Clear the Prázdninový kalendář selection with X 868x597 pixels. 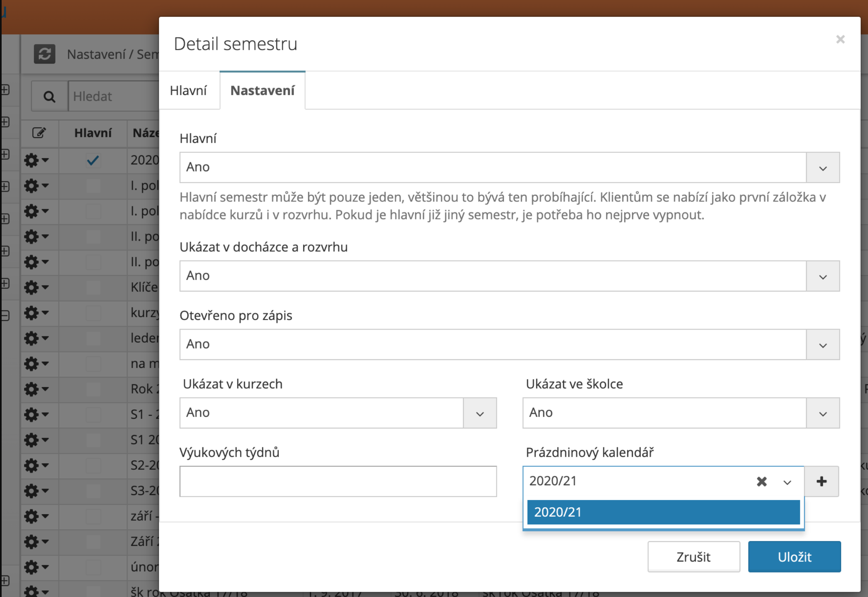(762, 482)
